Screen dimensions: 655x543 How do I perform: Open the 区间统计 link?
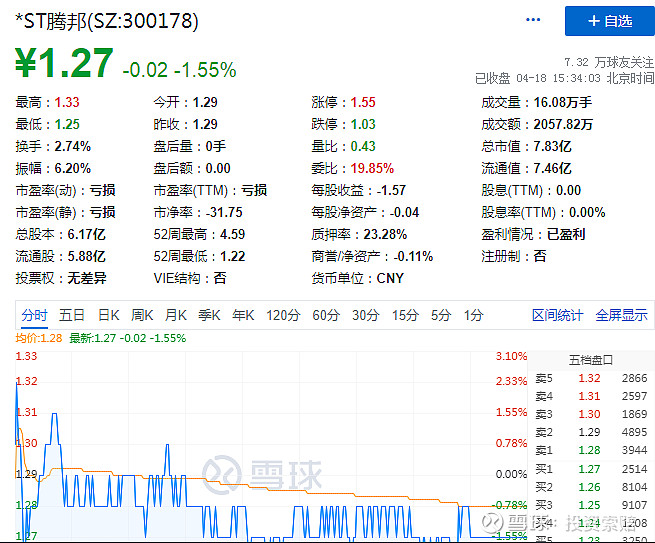click(x=557, y=315)
